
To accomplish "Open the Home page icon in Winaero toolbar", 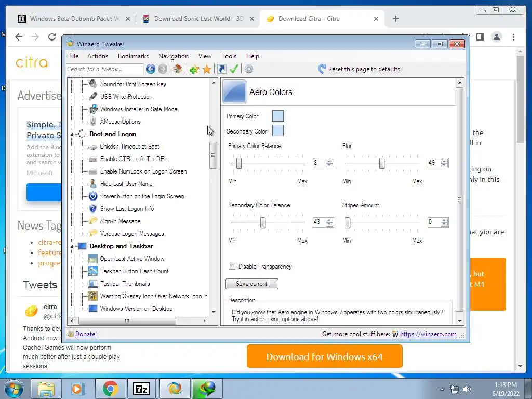I will [x=177, y=69].
